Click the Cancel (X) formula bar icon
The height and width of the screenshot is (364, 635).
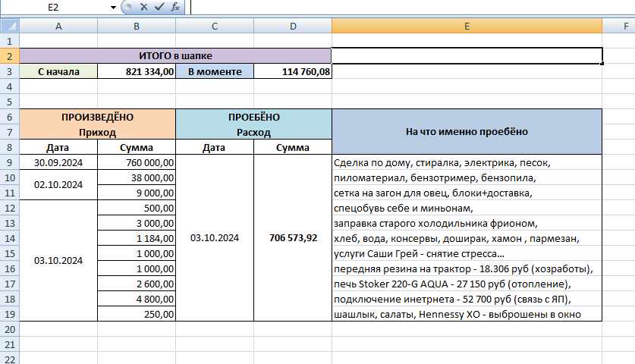tap(143, 7)
